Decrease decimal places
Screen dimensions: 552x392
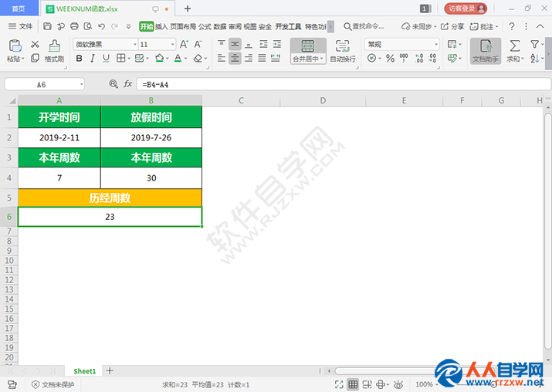(432, 58)
